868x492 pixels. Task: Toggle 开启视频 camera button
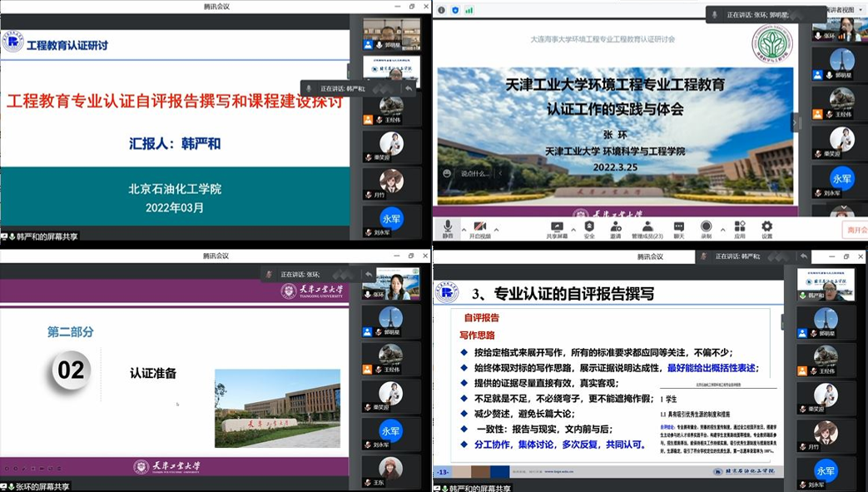pyautogui.click(x=480, y=226)
